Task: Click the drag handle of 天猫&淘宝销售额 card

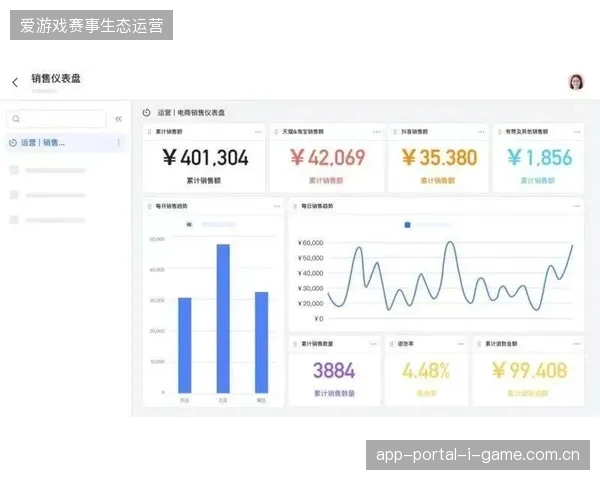Action: click(x=276, y=132)
